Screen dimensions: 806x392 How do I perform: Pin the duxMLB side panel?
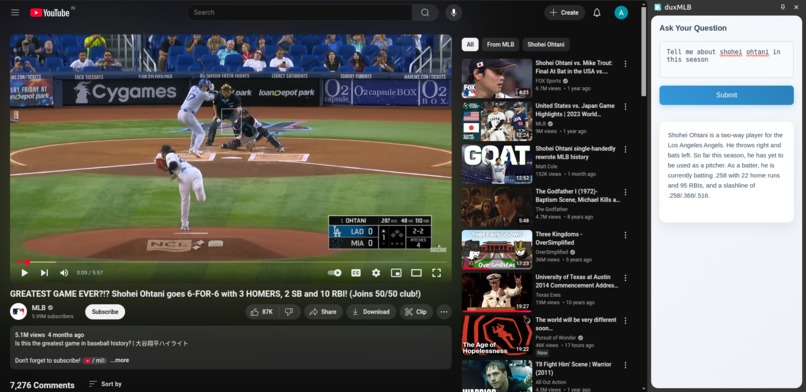click(782, 7)
